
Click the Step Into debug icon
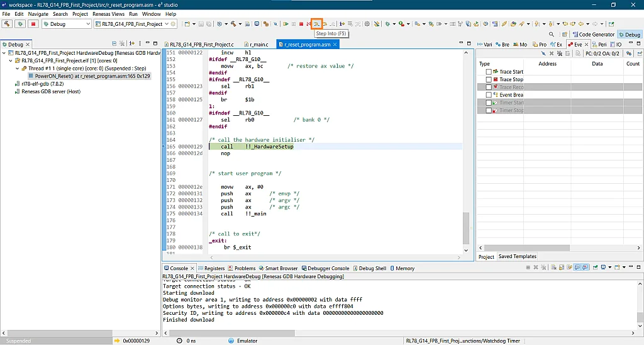317,24
